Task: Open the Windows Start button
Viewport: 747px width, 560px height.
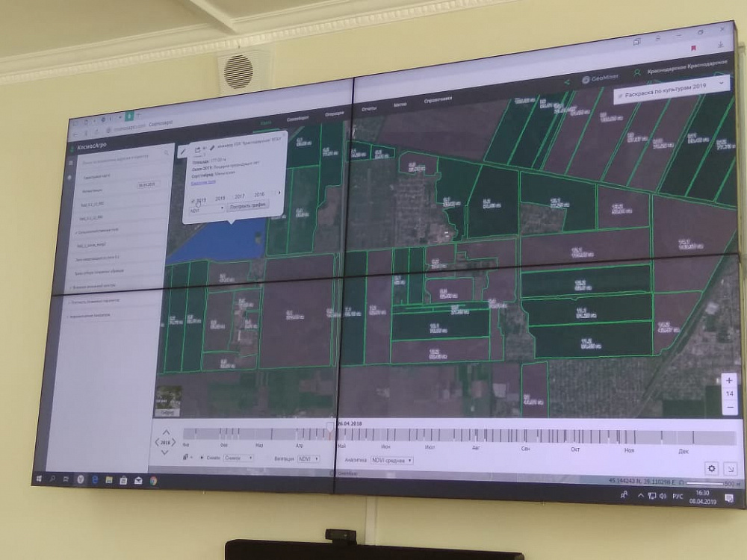Action: [x=40, y=478]
